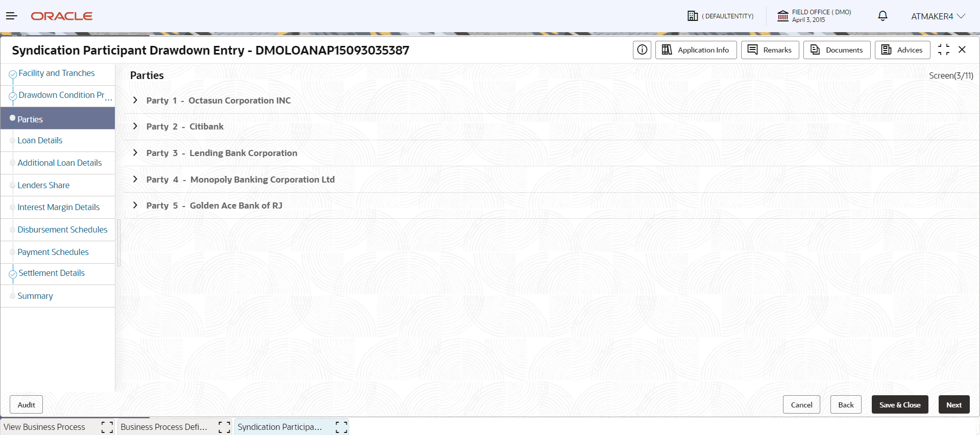The width and height of the screenshot is (980, 435).
Task: Click the Cancel button
Action: [801, 405]
